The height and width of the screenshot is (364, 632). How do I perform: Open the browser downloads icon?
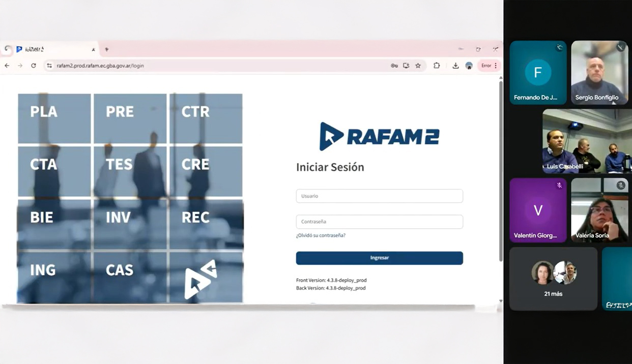tap(455, 66)
